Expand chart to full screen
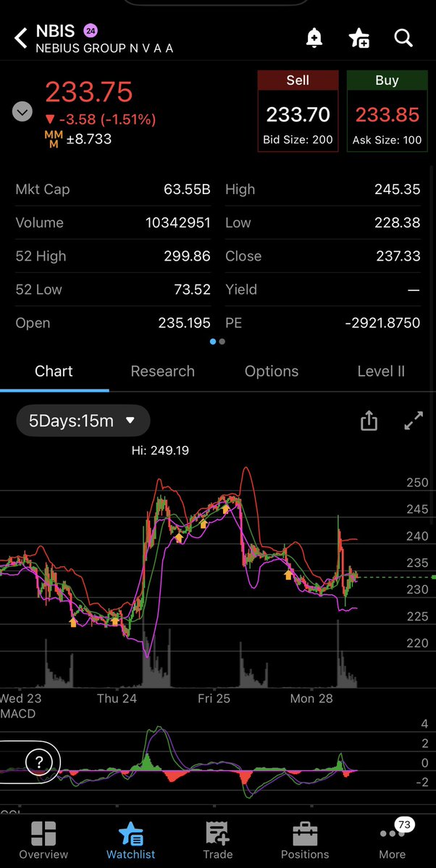Image resolution: width=436 pixels, height=868 pixels. point(414,421)
